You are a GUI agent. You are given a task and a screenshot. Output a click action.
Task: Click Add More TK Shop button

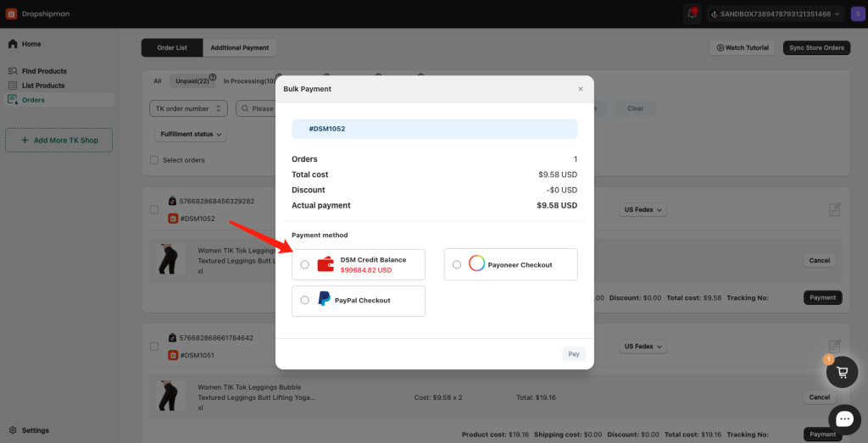click(x=58, y=141)
